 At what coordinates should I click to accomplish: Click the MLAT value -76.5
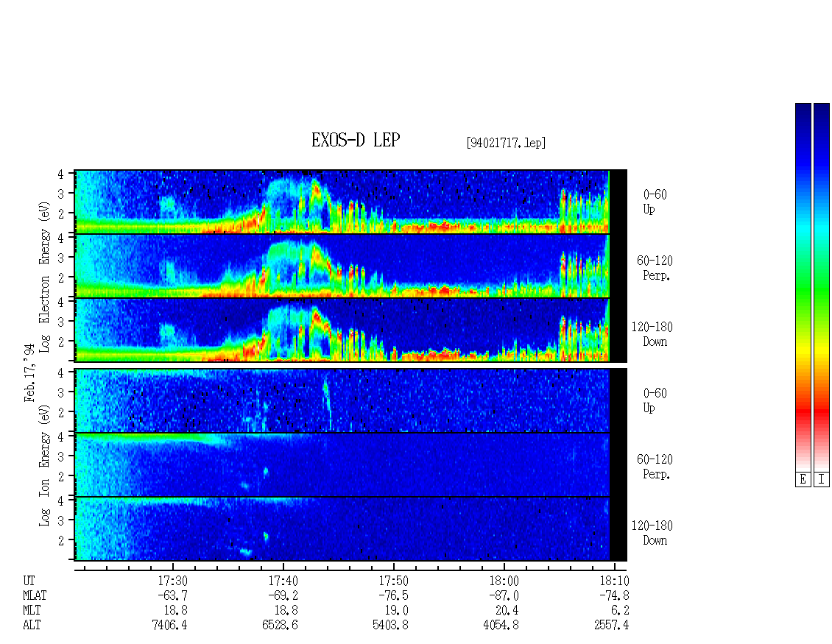393,595
